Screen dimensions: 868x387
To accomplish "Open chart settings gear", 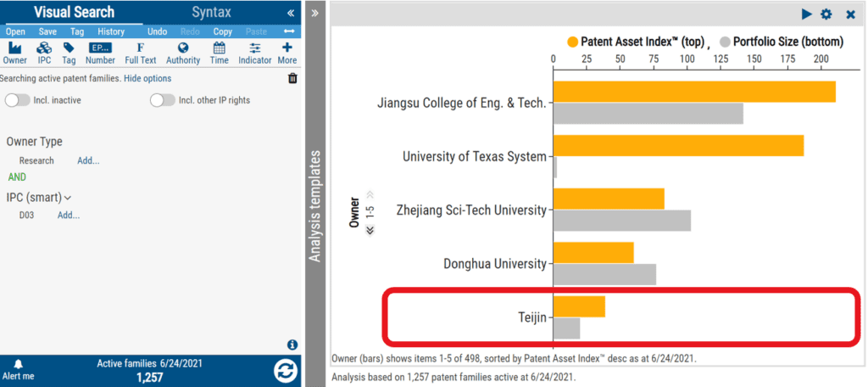I will 826,14.
